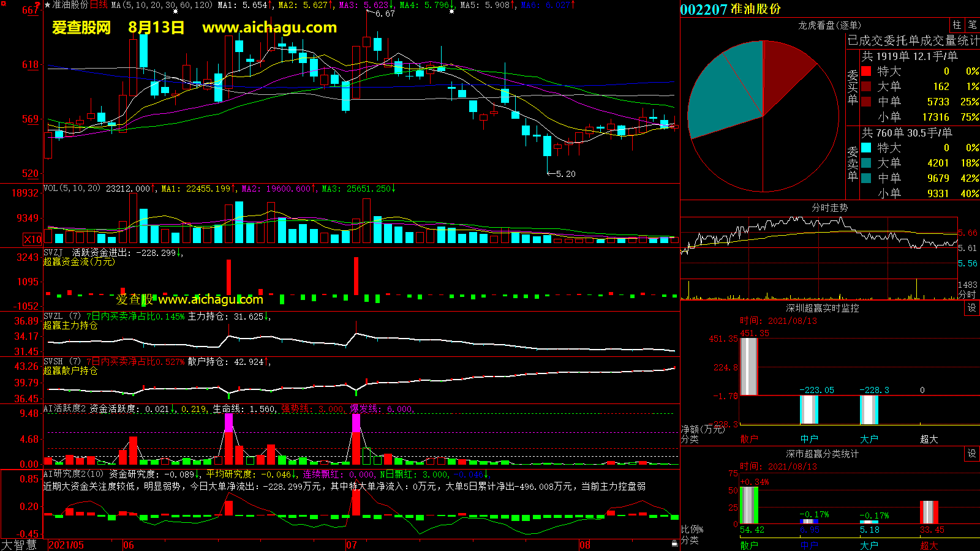Click the cyan 特大 sell-order color swatch
Viewport: 980px width, 551px height.
point(866,148)
